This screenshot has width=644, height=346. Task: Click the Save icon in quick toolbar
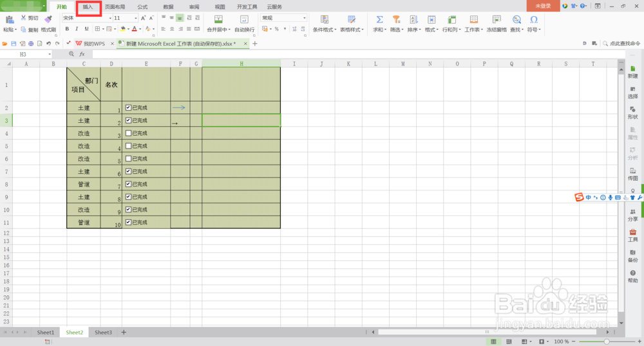point(14,44)
